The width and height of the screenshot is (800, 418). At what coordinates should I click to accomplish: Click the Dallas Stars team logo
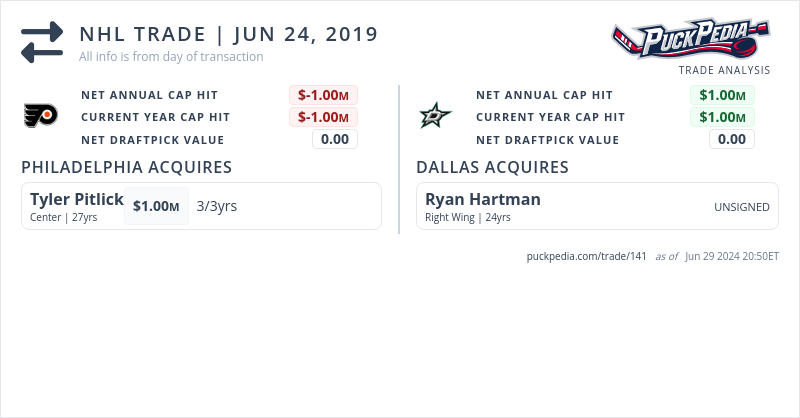(435, 117)
